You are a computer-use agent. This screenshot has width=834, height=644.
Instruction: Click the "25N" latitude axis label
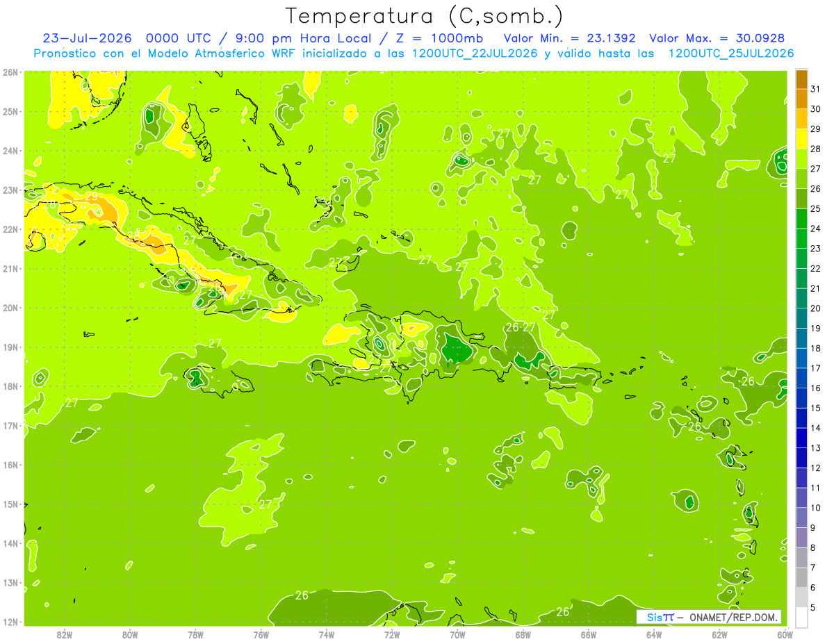pyautogui.click(x=10, y=111)
